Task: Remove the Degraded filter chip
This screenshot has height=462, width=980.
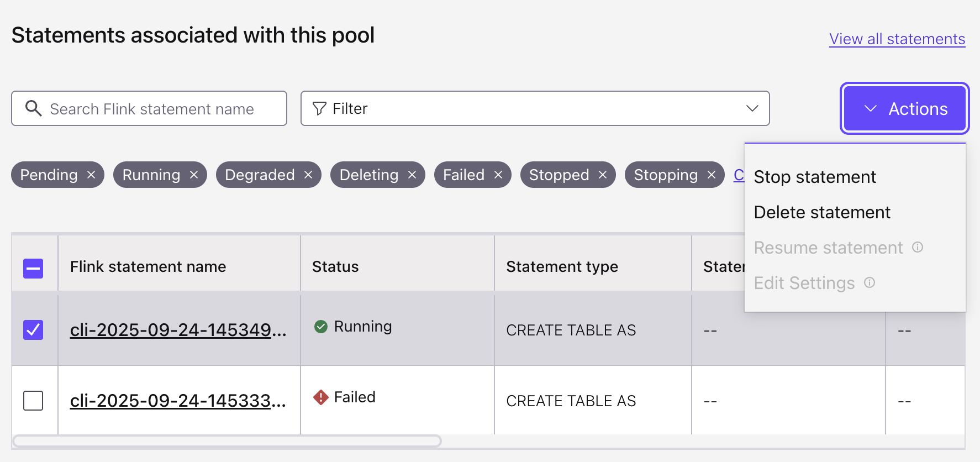Action: (x=308, y=175)
